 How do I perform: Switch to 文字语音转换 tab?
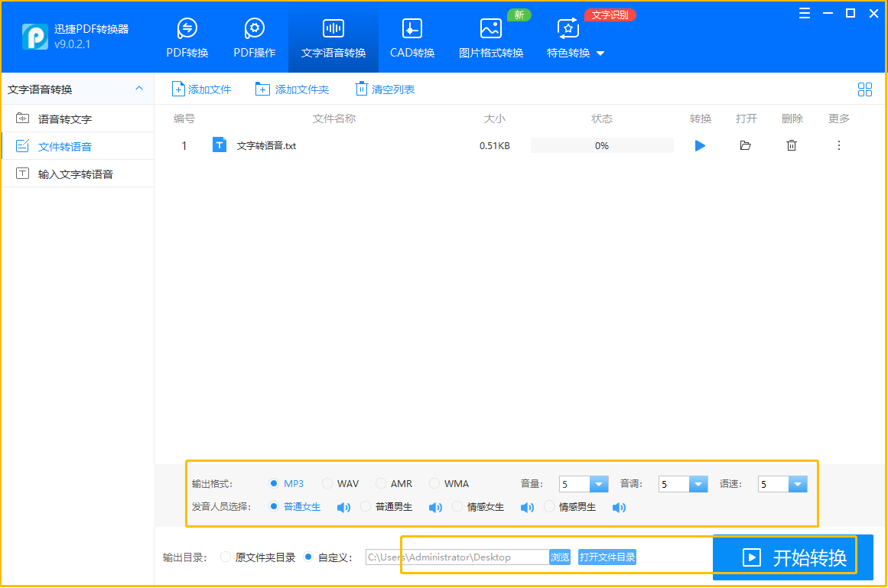333,38
